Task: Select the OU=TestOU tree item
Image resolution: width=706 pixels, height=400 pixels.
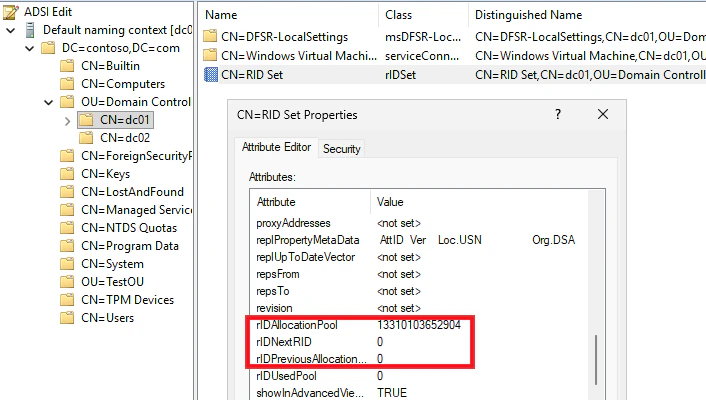Action: (112, 282)
